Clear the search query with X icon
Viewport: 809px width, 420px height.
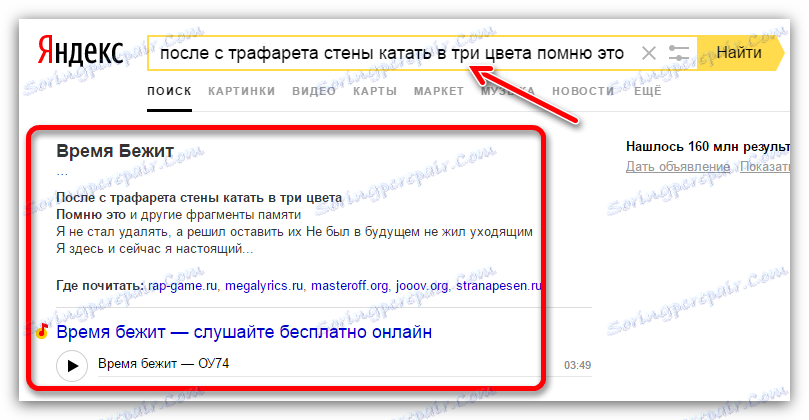[x=649, y=53]
